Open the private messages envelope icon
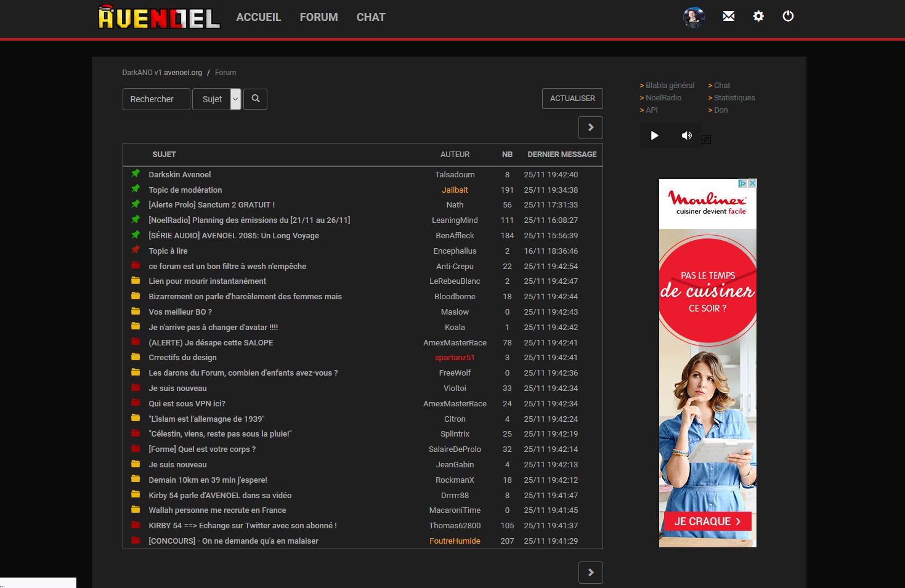 click(728, 17)
